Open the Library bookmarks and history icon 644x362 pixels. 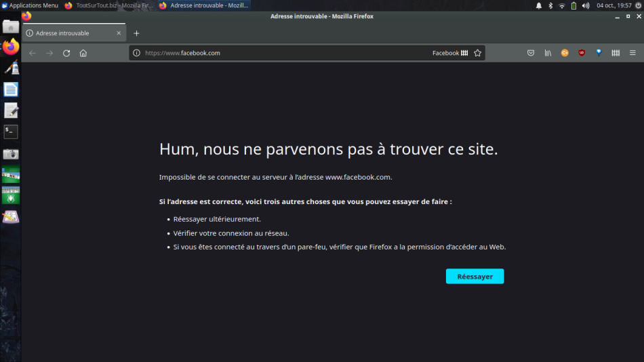(548, 53)
